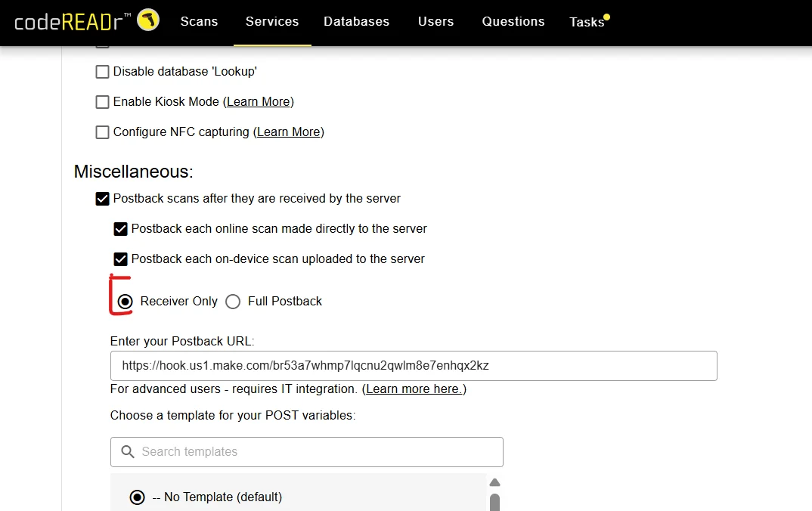Choose the Full Postback radio option
Viewport: 812px width, 511px height.
point(233,302)
